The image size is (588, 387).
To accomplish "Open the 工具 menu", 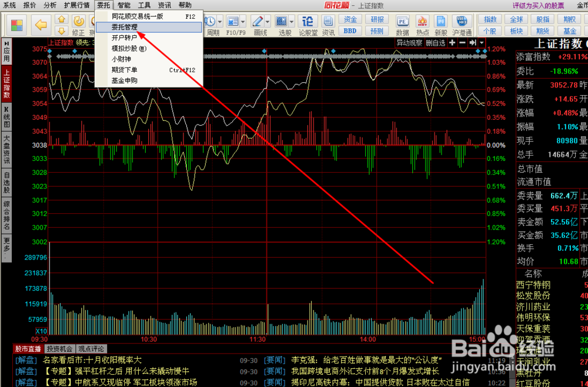I will (x=145, y=5).
